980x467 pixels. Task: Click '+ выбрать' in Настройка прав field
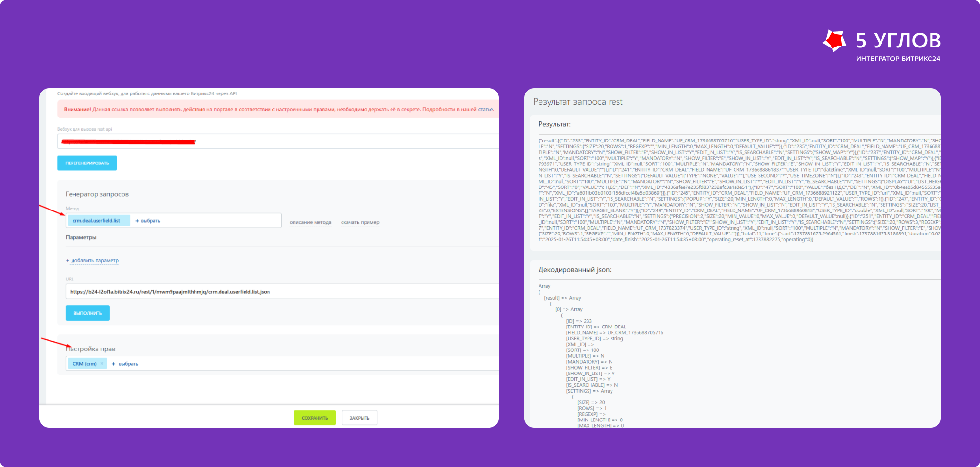pos(125,364)
